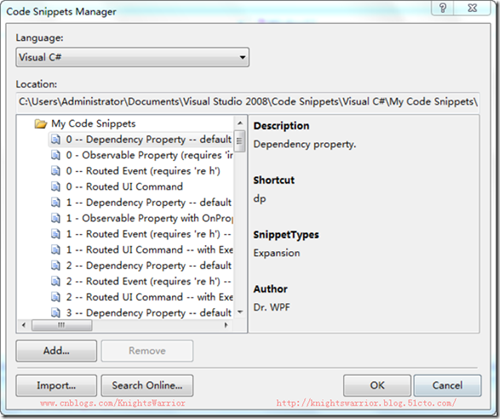
Task: Click the horizontal scrollbar thumb
Action: [62, 325]
